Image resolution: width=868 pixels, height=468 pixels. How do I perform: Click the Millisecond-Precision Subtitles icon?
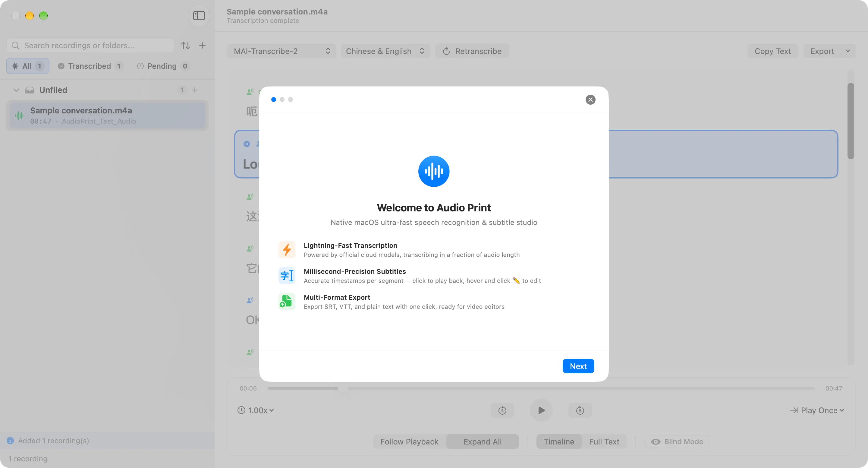click(287, 276)
